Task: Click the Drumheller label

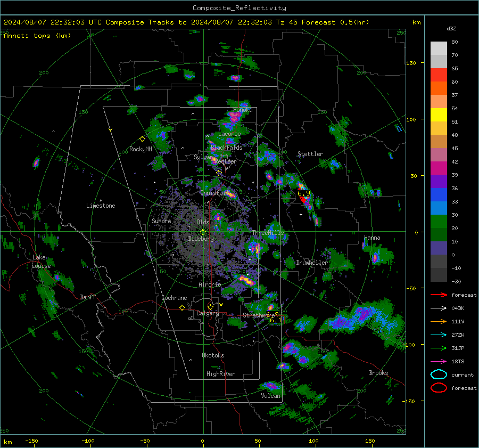Action: (312, 263)
